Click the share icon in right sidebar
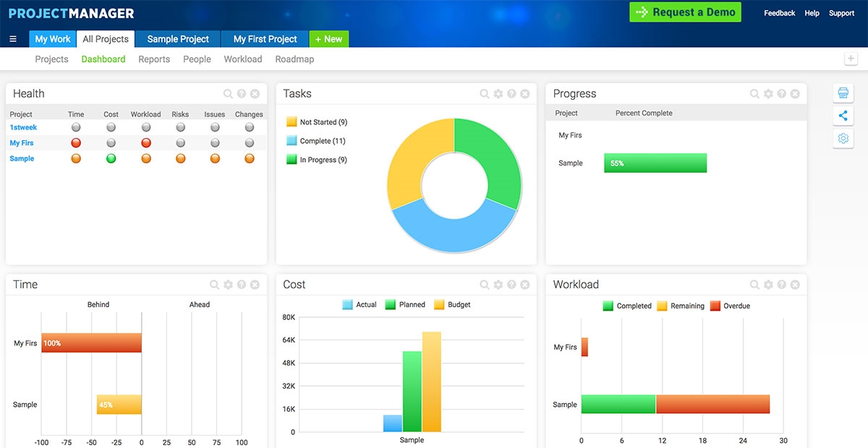 [843, 116]
